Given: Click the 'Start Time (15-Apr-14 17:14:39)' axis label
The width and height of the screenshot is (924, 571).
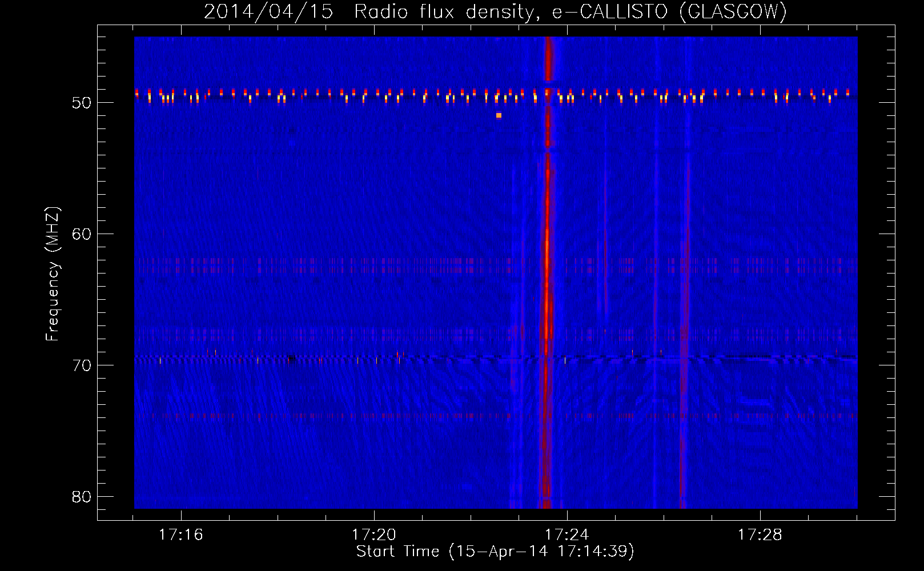Looking at the screenshot, I should 495,552.
